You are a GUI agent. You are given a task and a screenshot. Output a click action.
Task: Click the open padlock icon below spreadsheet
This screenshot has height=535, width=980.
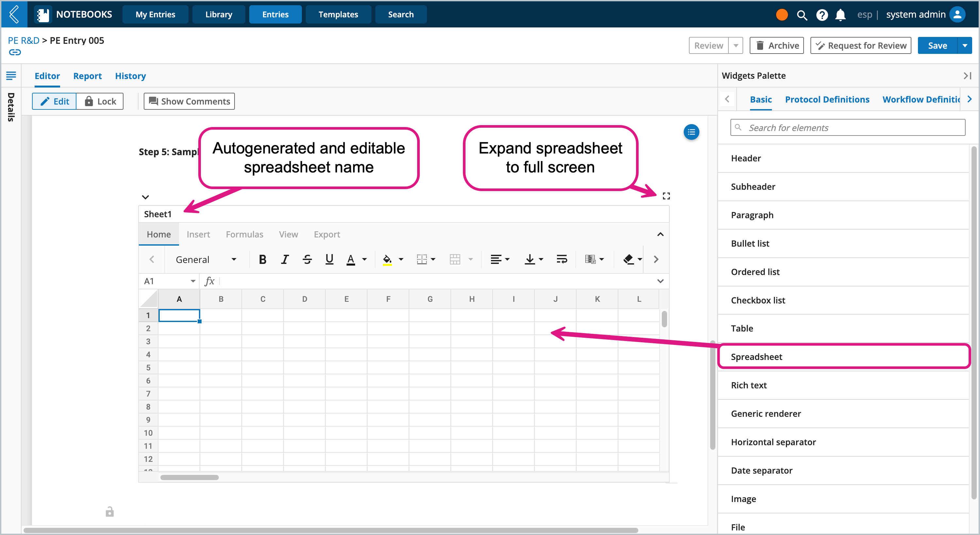pyautogui.click(x=109, y=511)
